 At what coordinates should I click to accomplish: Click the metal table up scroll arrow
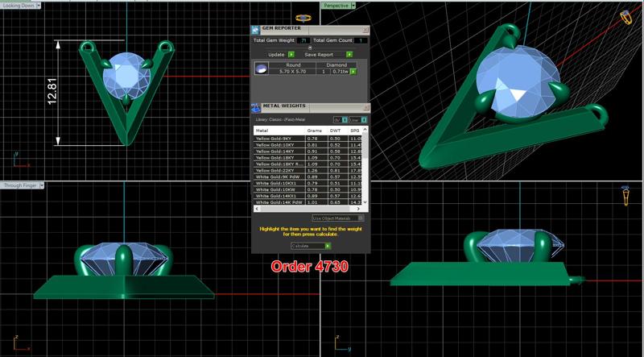(x=365, y=130)
